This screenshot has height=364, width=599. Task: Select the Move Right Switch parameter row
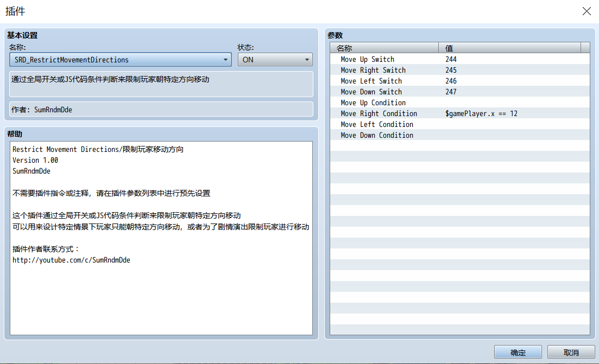point(460,70)
